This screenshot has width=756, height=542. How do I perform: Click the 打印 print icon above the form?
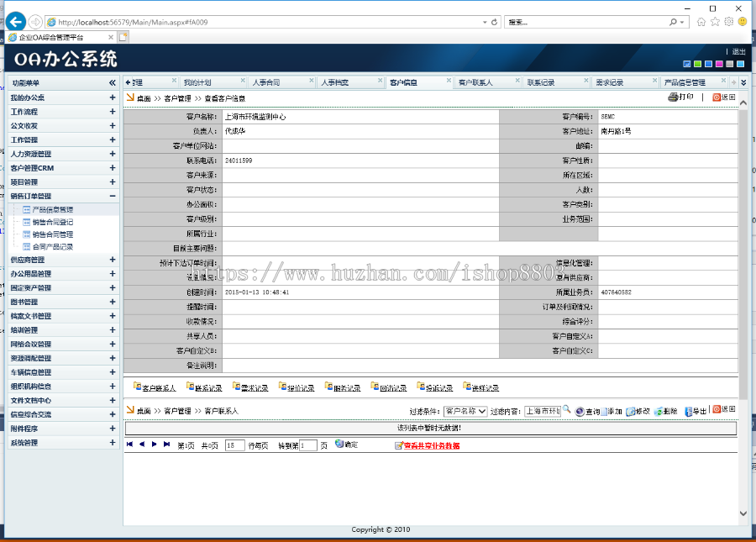coord(674,97)
